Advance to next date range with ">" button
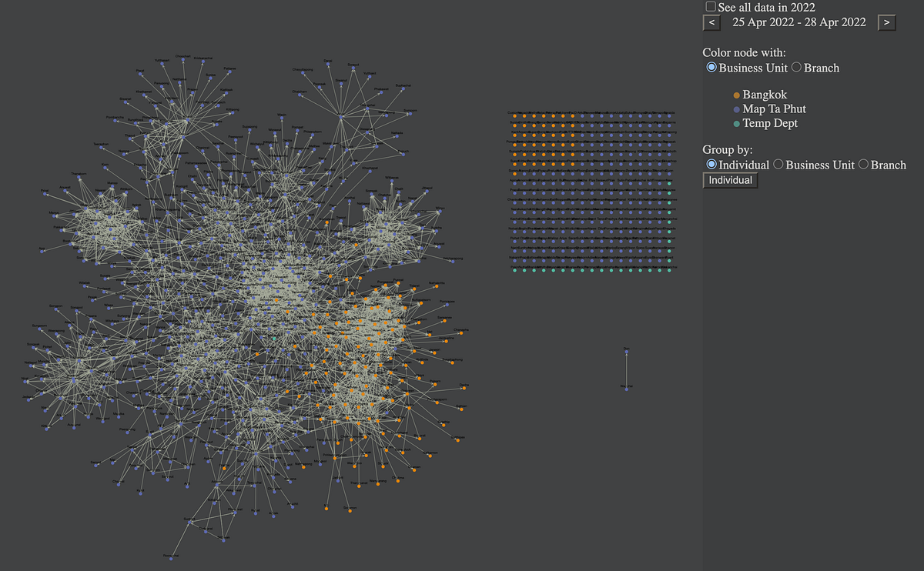The image size is (924, 571). (x=886, y=22)
